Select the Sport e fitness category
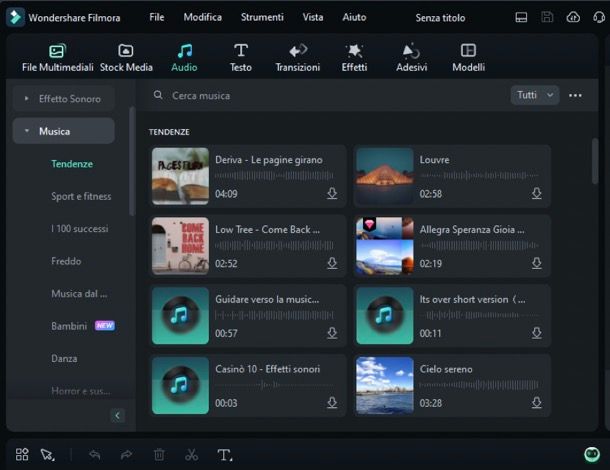 [81, 196]
